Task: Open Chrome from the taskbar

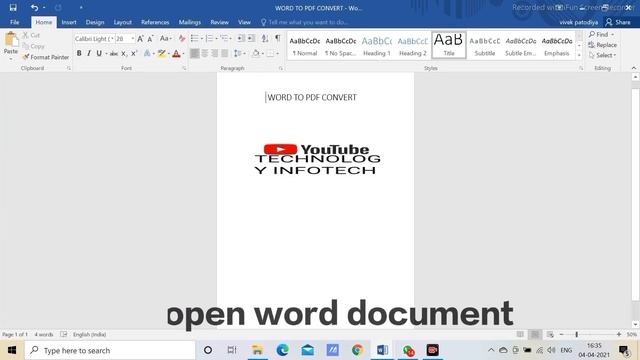Action: (x=358, y=350)
